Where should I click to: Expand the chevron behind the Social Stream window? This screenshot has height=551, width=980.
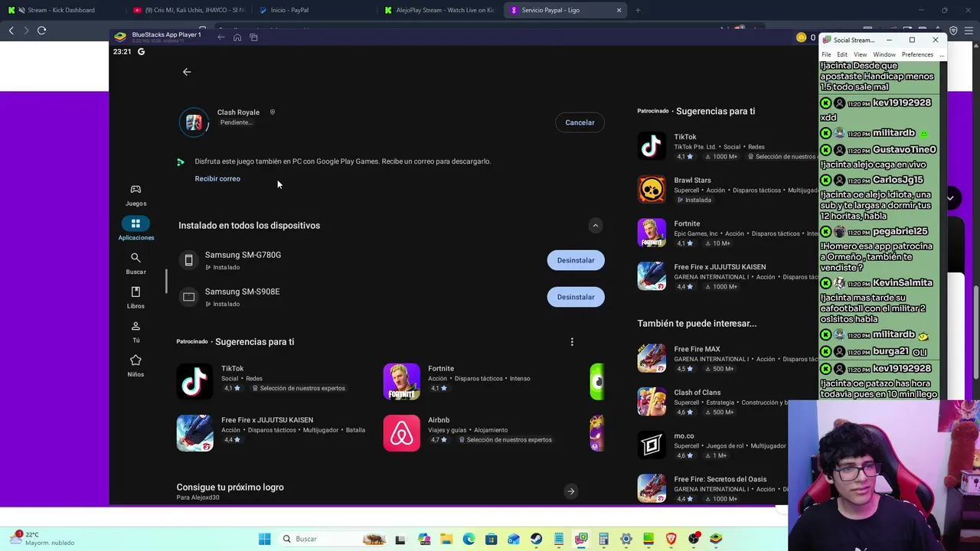[950, 198]
